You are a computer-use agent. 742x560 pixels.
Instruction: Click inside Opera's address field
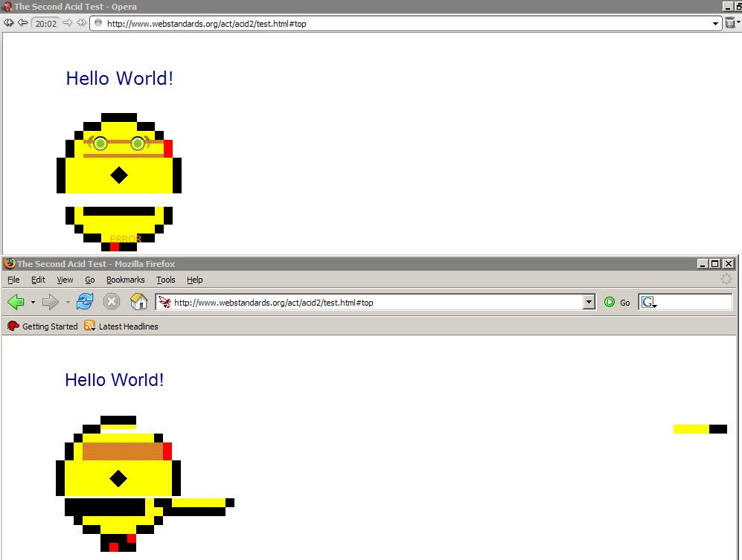point(407,24)
